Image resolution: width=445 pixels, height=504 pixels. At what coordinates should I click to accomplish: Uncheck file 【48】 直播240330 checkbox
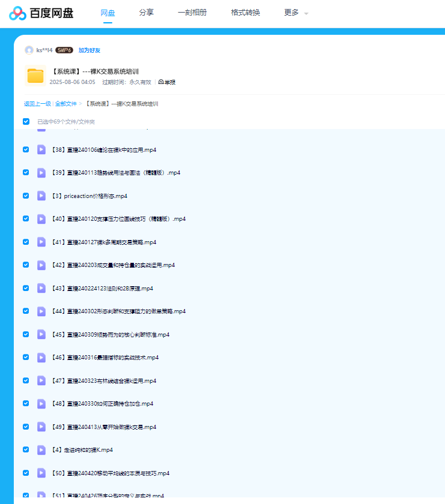[x=26, y=403]
